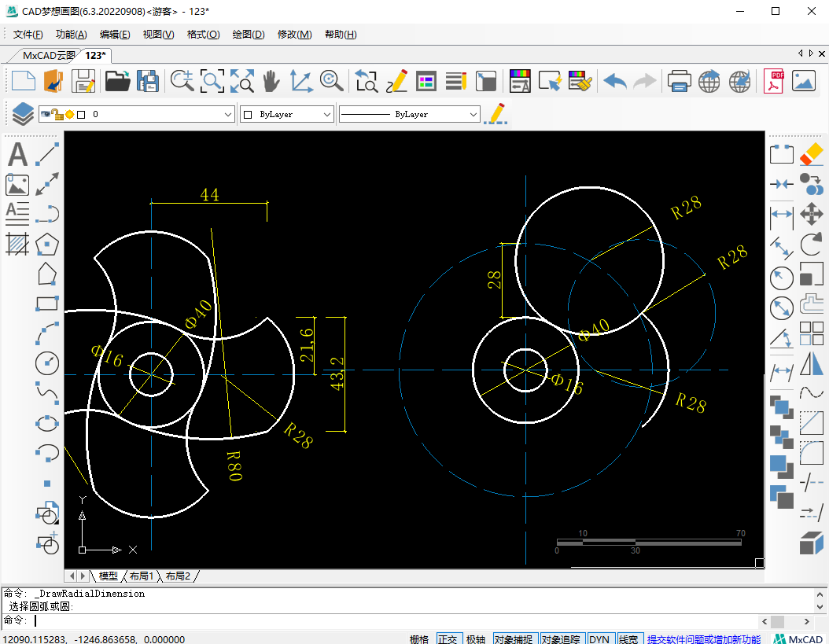Switch to 模型 model tab
The image size is (829, 644).
coord(109,576)
